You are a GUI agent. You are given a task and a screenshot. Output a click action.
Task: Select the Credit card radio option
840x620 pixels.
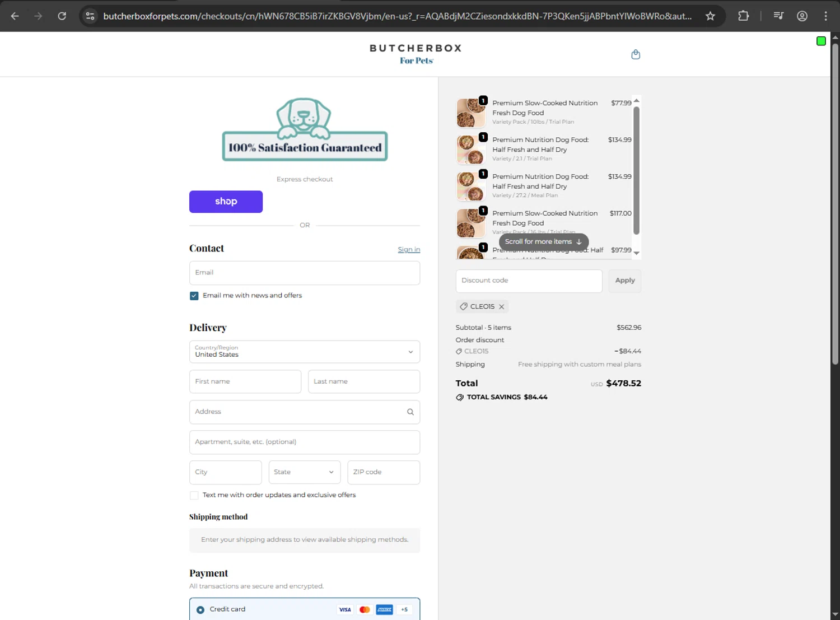click(200, 609)
